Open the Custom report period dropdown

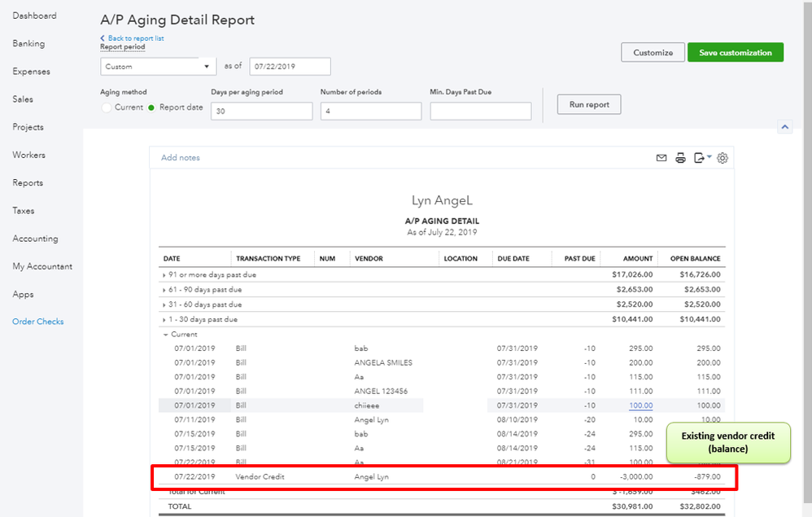click(158, 66)
